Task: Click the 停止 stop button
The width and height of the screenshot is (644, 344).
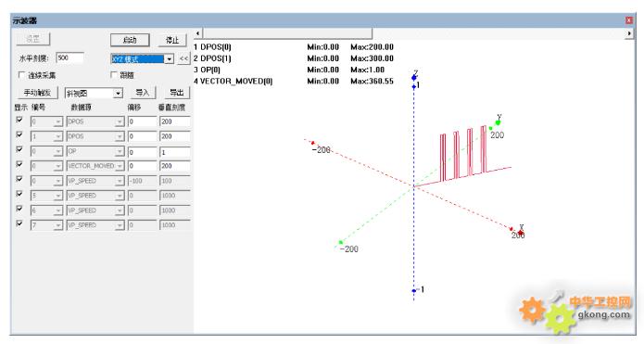Action: pos(172,40)
